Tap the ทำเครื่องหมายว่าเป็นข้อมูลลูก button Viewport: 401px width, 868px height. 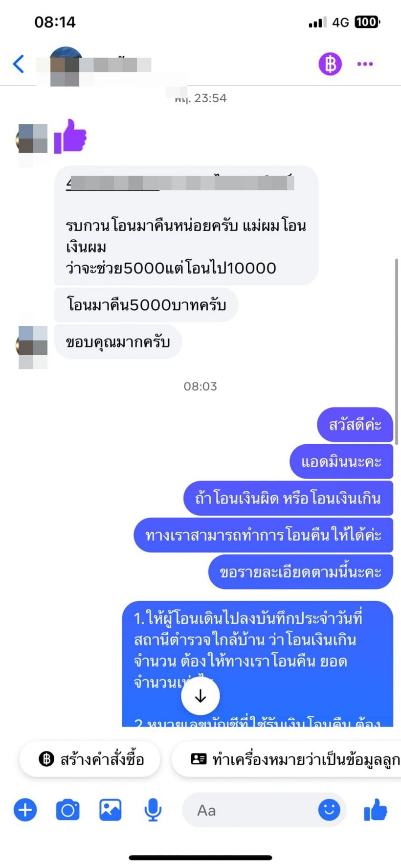pos(287,759)
